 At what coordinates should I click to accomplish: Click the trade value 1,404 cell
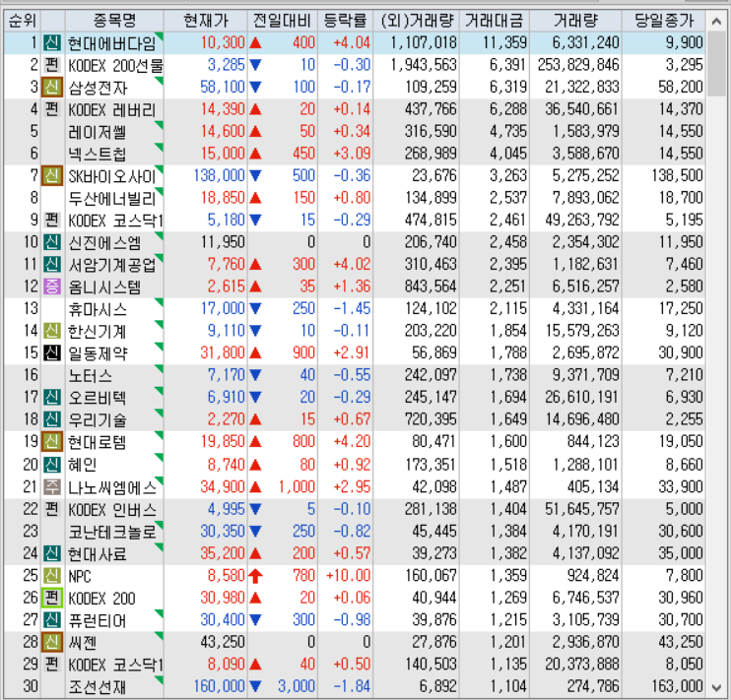(x=508, y=509)
